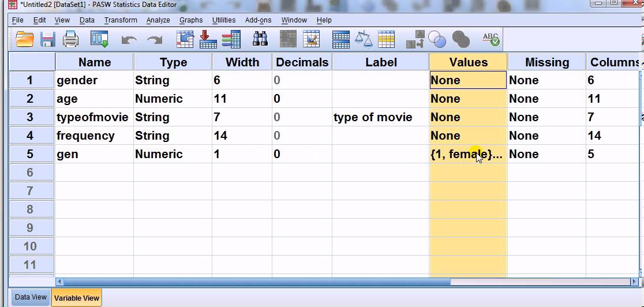Show all variables dark circles icon
The image size is (644, 307).
tap(461, 39)
